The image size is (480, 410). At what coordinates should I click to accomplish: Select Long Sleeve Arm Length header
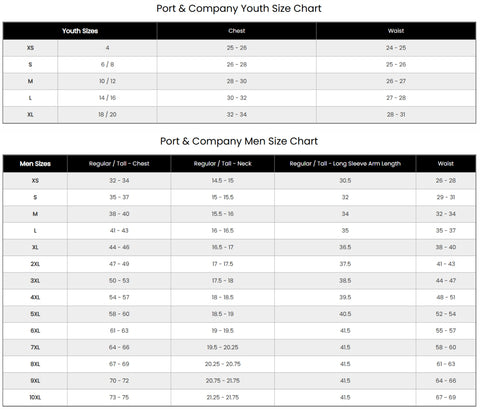[345, 164]
